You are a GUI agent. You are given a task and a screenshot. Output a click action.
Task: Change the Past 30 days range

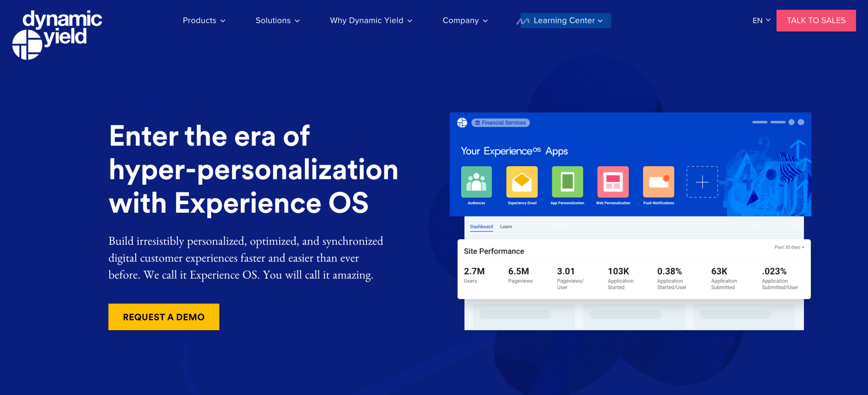[x=789, y=247]
